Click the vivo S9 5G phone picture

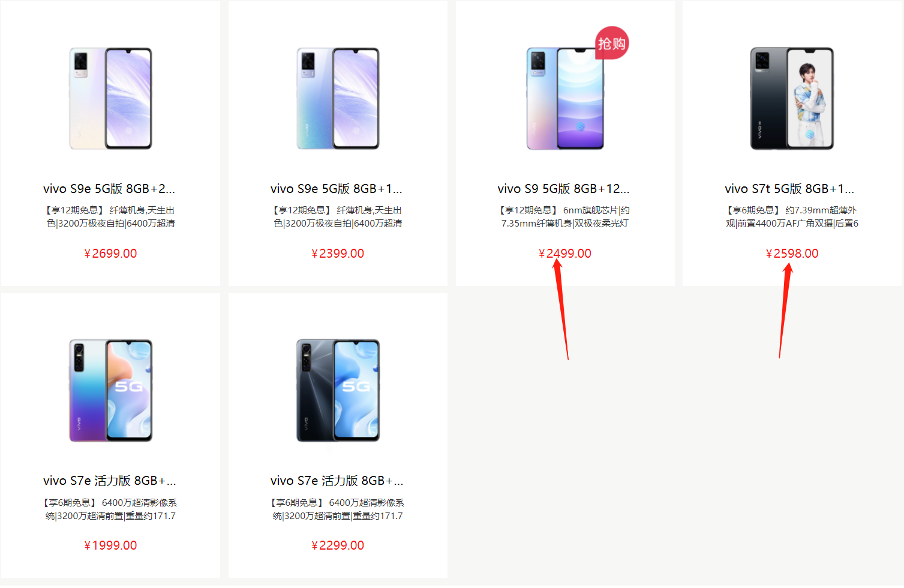[564, 98]
